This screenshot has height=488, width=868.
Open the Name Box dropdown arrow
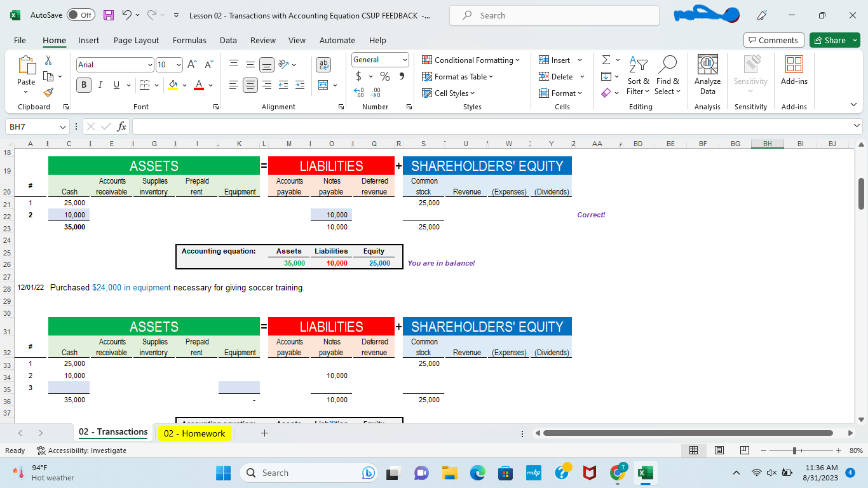tap(62, 126)
